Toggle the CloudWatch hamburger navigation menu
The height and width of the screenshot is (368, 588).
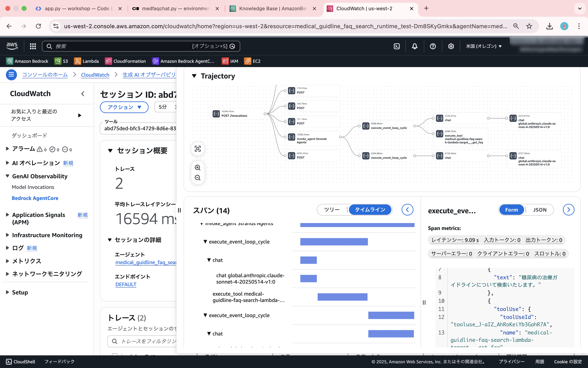pyautogui.click(x=11, y=75)
